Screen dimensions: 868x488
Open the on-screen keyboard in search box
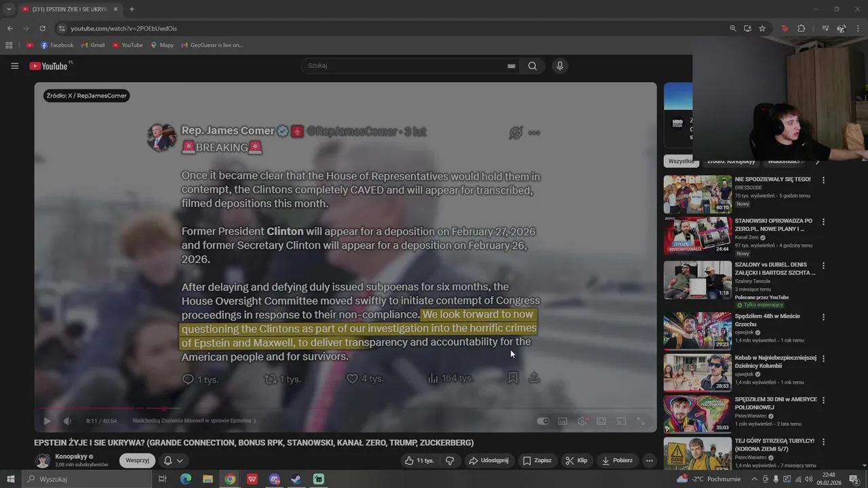(x=511, y=66)
